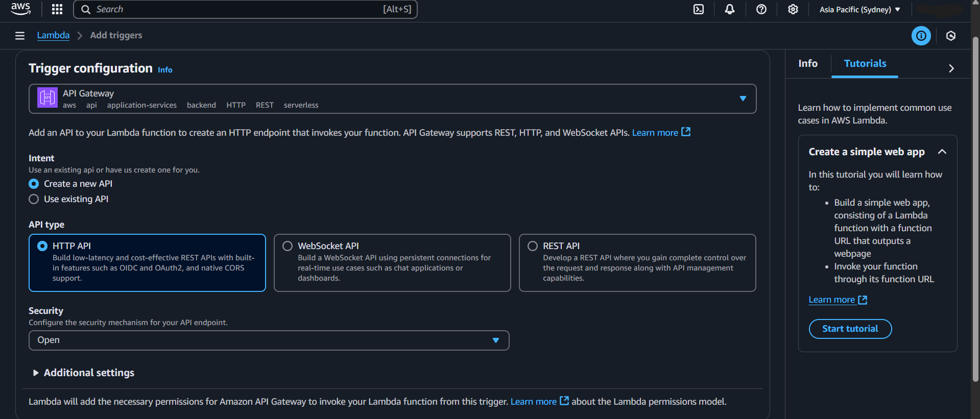Open the settings gear in the top bar

793,9
